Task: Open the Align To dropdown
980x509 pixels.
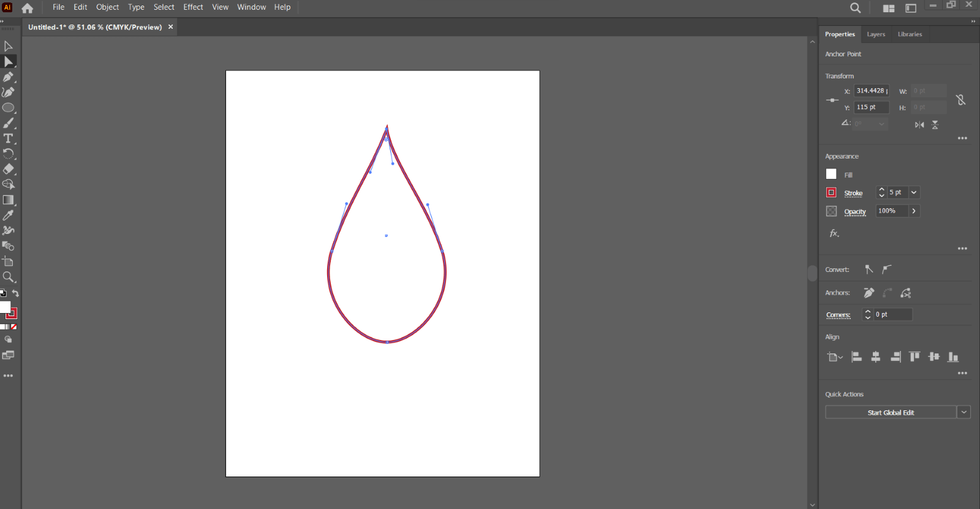Action: click(835, 357)
